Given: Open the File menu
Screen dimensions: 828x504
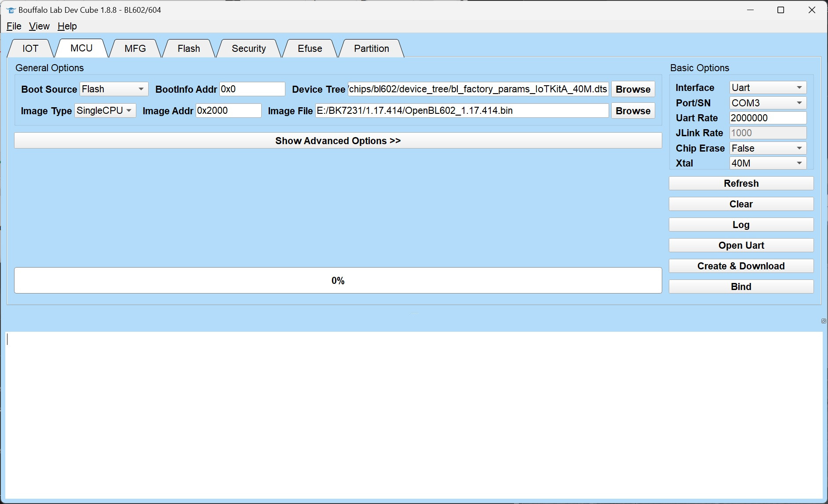Looking at the screenshot, I should (13, 26).
